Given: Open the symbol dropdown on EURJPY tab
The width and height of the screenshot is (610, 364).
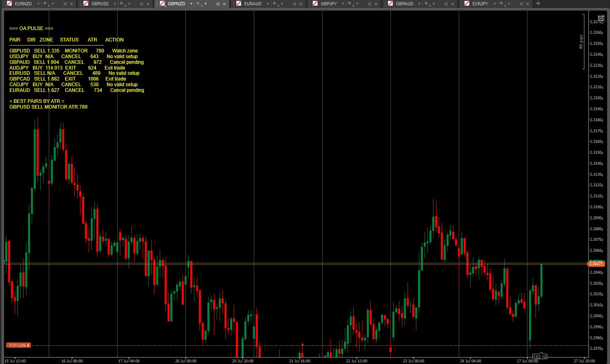Looking at the screenshot, I should (x=495, y=4).
